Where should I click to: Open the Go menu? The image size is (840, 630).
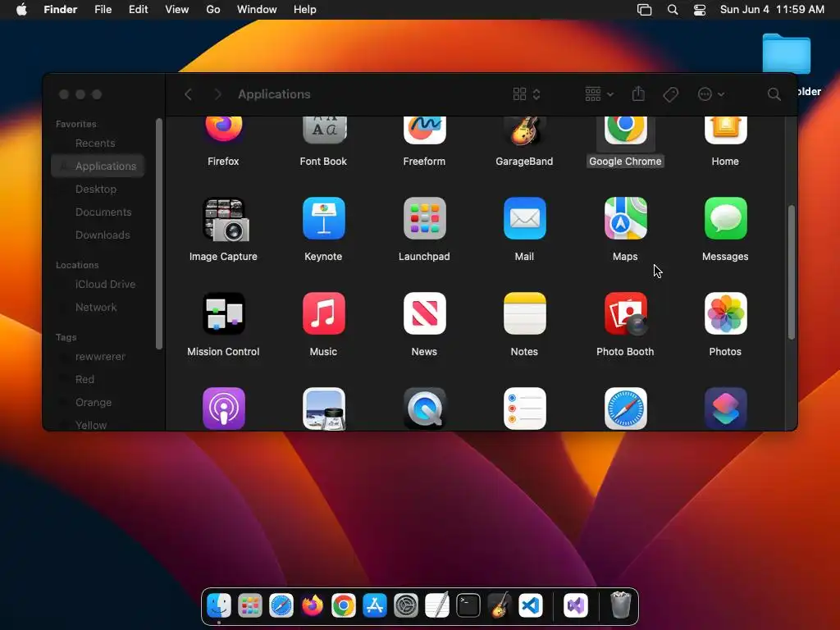pos(213,10)
